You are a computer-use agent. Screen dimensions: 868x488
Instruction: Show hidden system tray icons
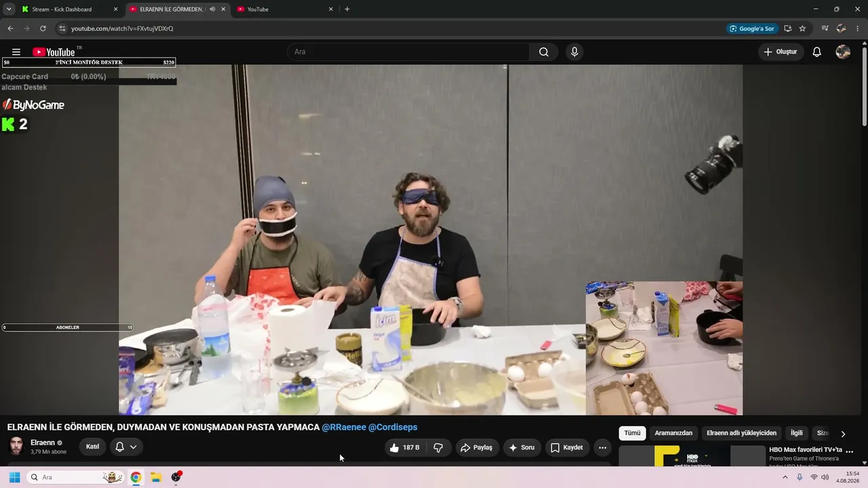pyautogui.click(x=785, y=477)
